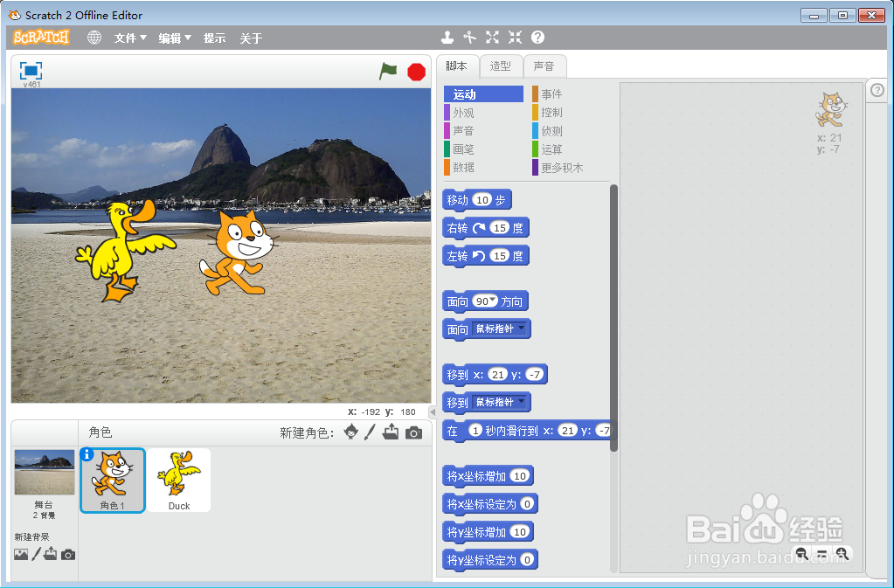Collapse the stage with divider arrow
The height and width of the screenshot is (588, 894).
(433, 412)
